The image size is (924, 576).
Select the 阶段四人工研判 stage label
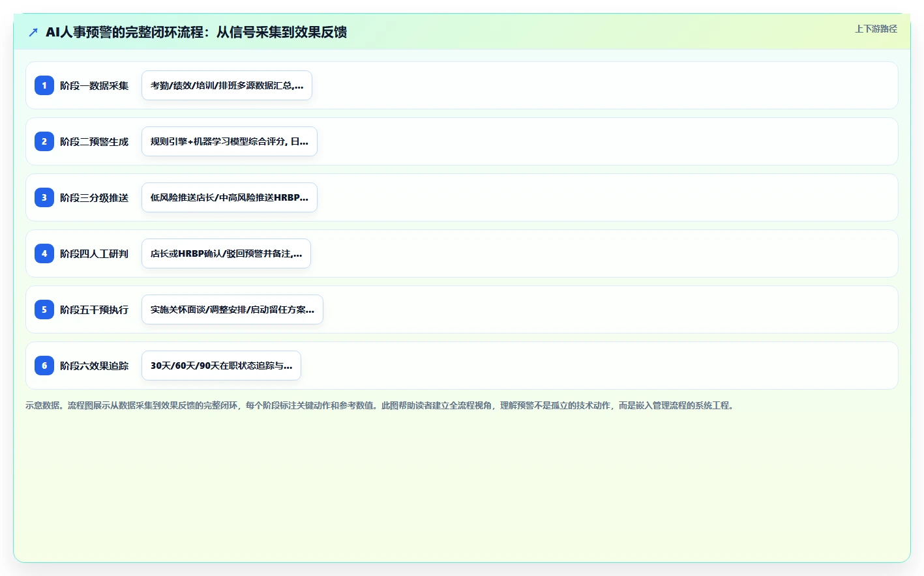point(95,253)
